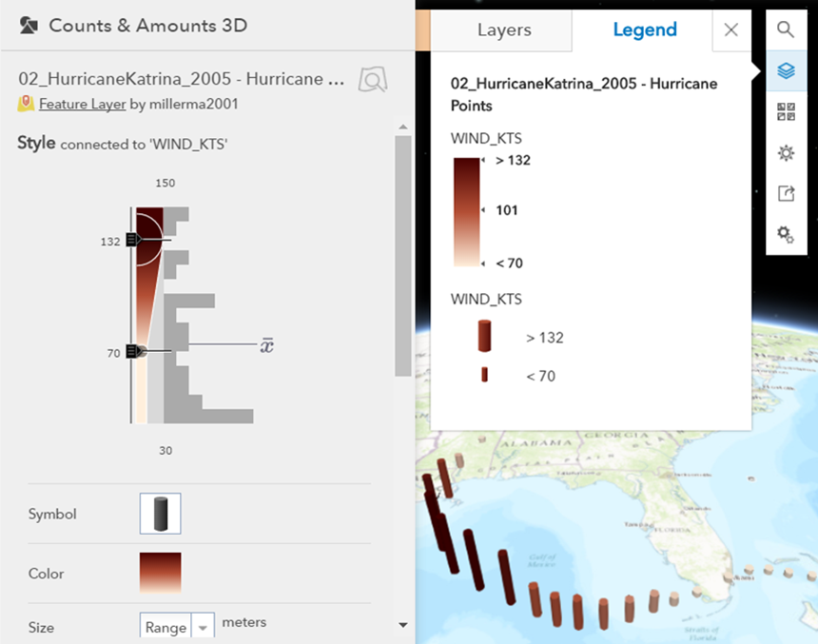Zoom to layer using the magnifier map icon
This screenshot has height=644, width=818.
372,80
